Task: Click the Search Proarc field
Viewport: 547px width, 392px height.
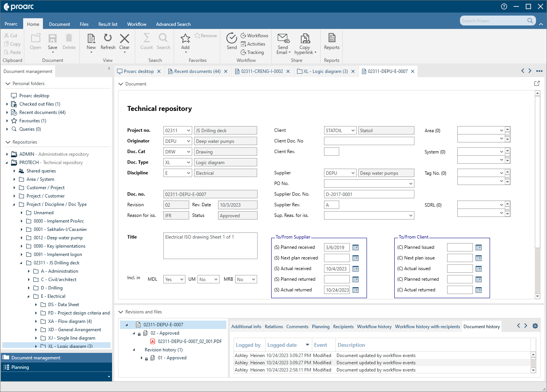Action: click(x=494, y=21)
